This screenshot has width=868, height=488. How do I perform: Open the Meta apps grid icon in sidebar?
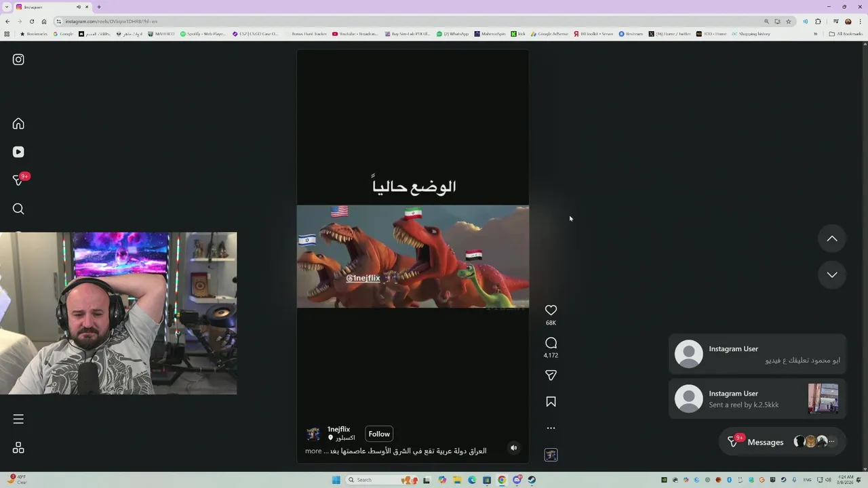[x=18, y=447]
